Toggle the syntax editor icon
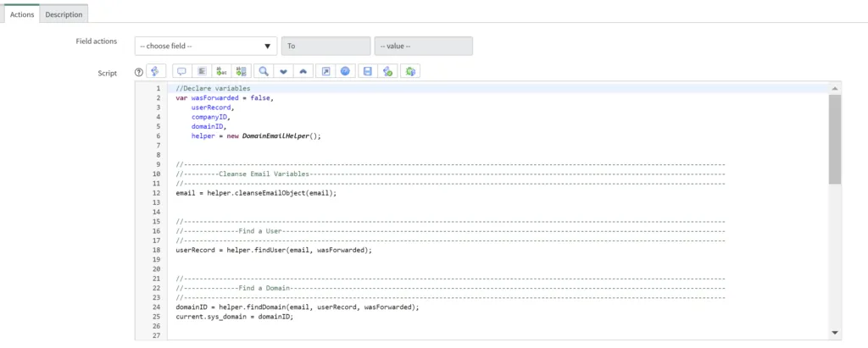The image size is (868, 348). click(x=155, y=72)
